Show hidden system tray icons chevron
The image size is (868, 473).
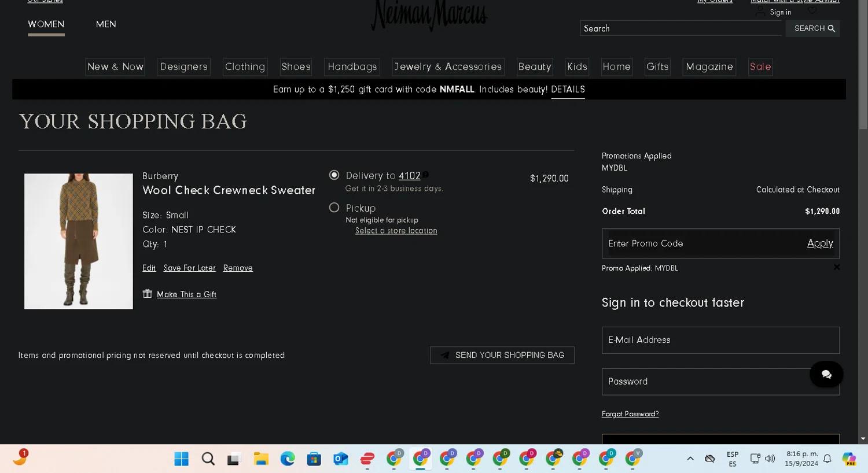[690, 459]
